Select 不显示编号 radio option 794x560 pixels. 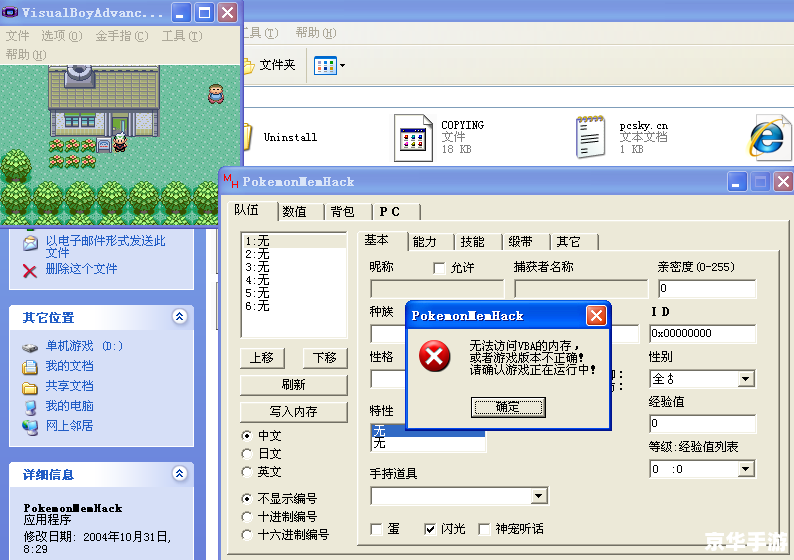click(x=247, y=499)
